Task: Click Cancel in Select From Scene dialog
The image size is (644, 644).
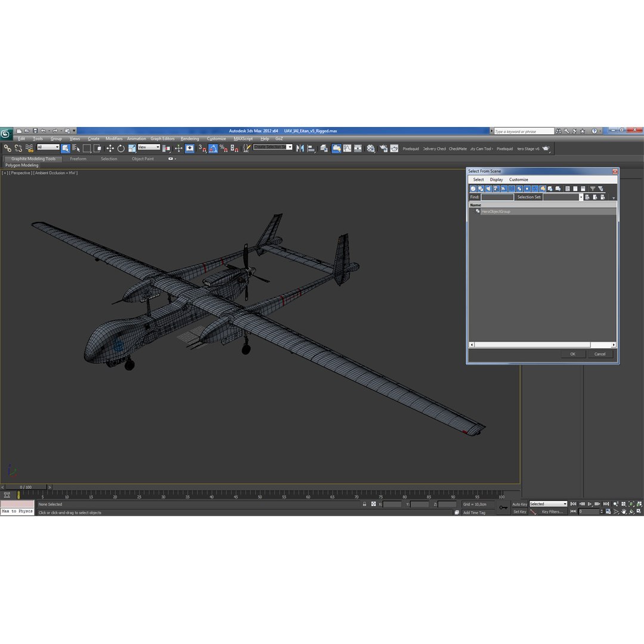Action: (x=600, y=354)
